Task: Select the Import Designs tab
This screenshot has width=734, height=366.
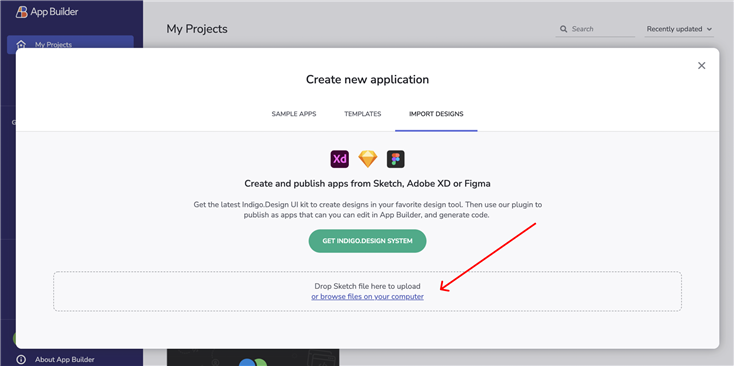Action: tap(436, 114)
